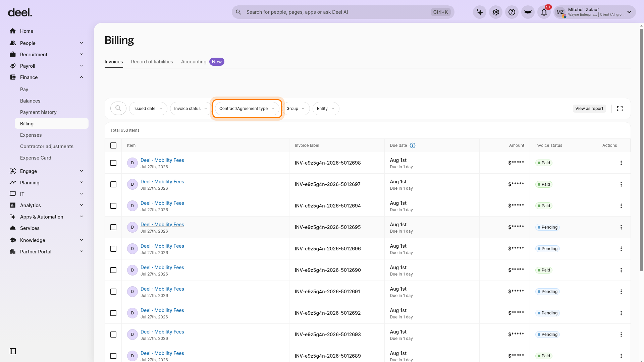This screenshot has width=644, height=362.
Task: Select all invoices with header checkbox
Action: point(113,145)
